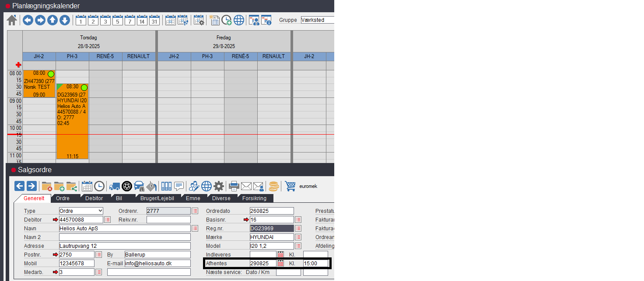The image size is (644, 281).
Task: Click the clock with plus icon
Action: tap(226, 20)
